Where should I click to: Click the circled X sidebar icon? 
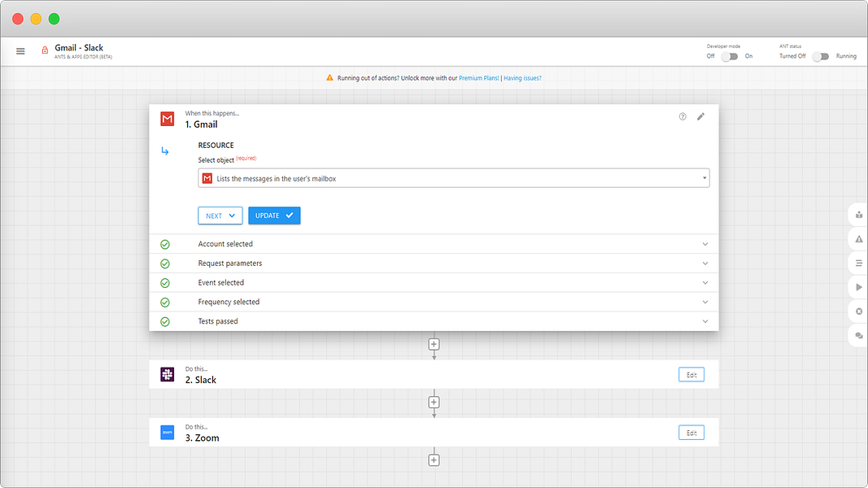pyautogui.click(x=859, y=312)
